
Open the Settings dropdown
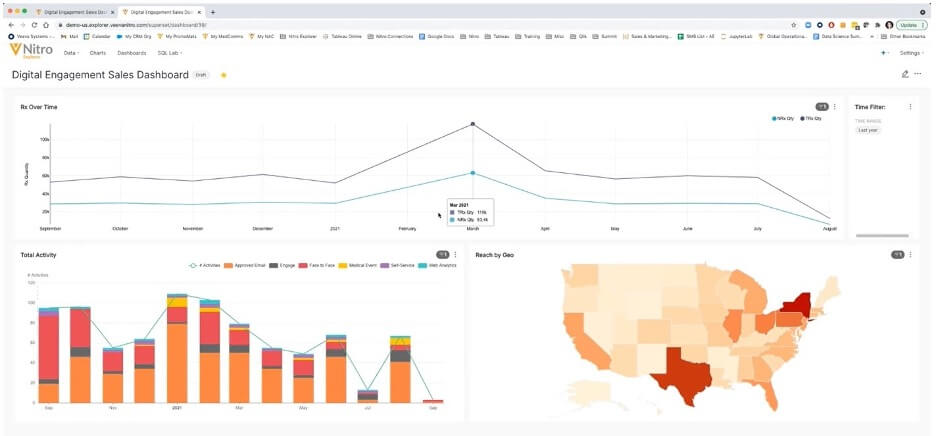click(x=911, y=53)
